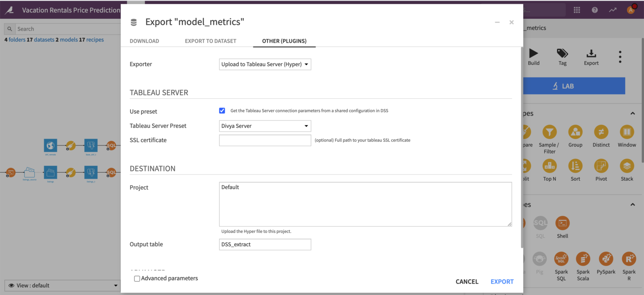Screen dimensions: 644x295
Task: Cancel the export dialog
Action: pos(467,281)
